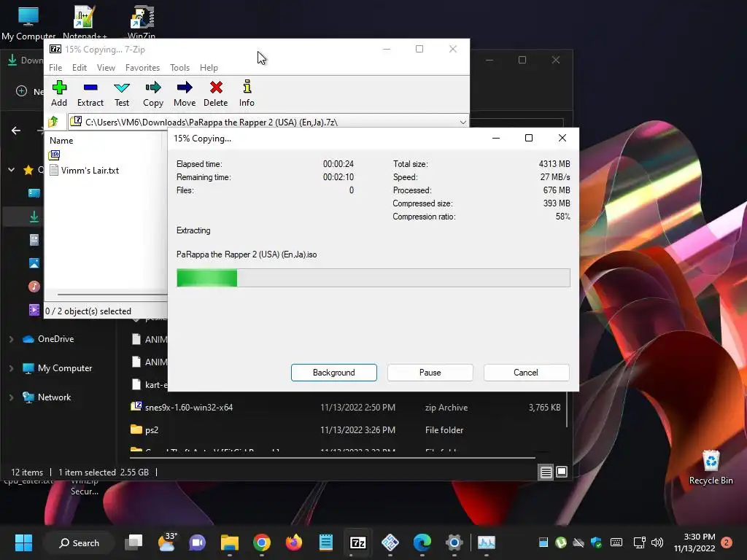747x560 pixels.
Task: Open the Info toolbar icon
Action: 247,93
